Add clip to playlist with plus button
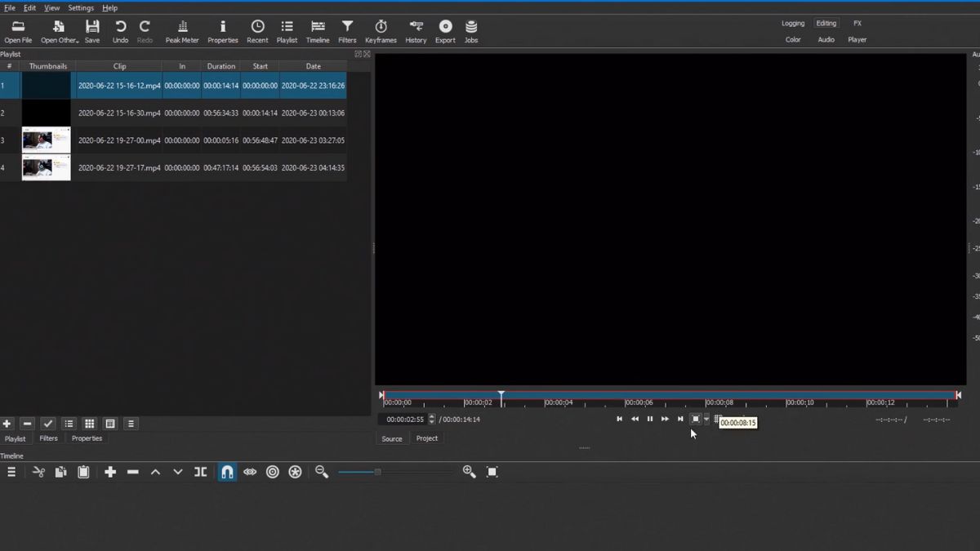The height and width of the screenshot is (551, 980). coord(7,424)
